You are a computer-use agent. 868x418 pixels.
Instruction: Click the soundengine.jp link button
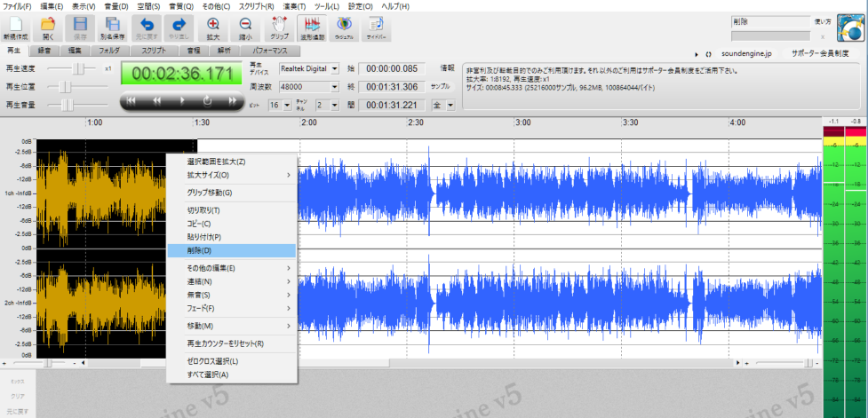746,54
